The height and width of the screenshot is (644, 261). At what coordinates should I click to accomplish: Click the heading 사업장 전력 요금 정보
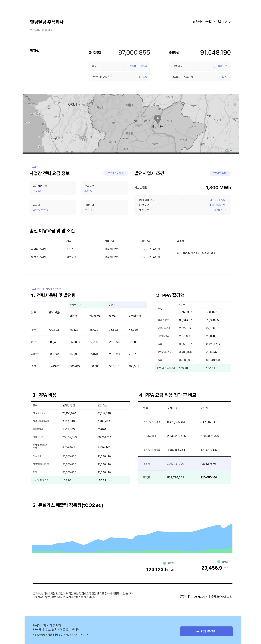[49, 173]
